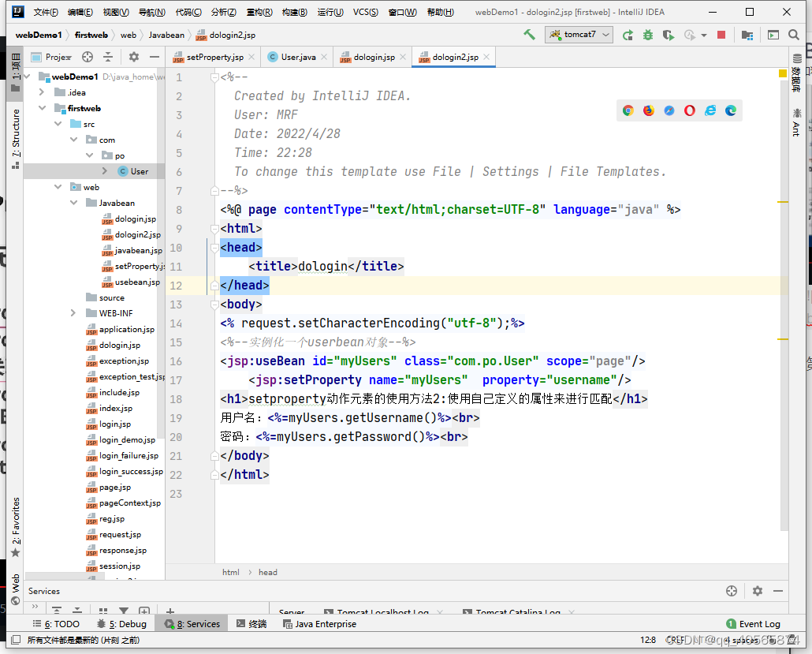Open the Java Enterprise tool window

click(x=320, y=624)
